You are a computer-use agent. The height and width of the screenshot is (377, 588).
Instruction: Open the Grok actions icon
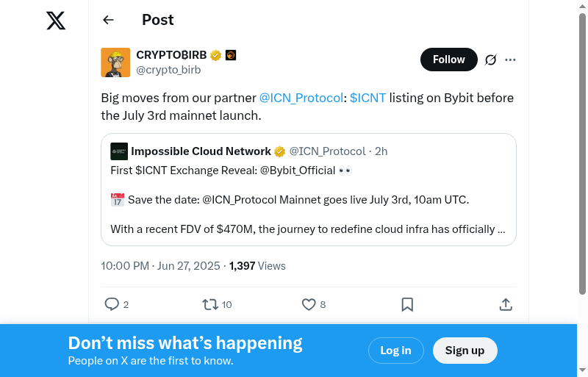coord(491,60)
